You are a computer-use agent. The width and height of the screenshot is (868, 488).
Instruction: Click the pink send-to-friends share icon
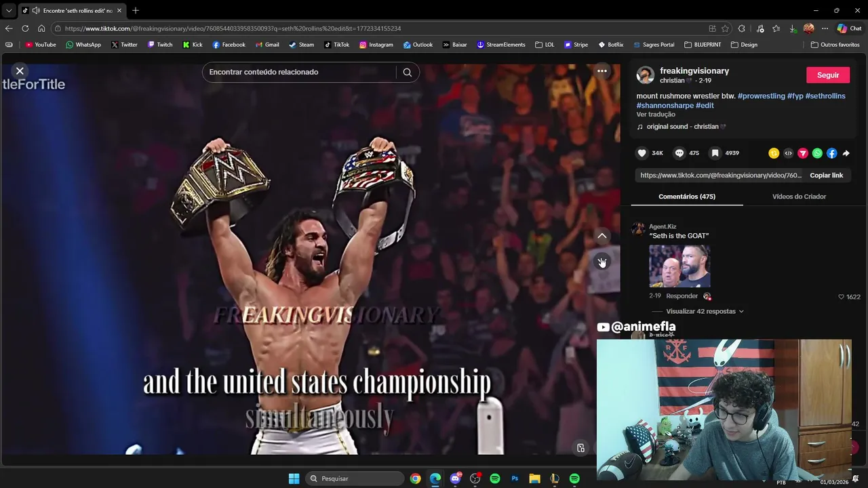803,153
